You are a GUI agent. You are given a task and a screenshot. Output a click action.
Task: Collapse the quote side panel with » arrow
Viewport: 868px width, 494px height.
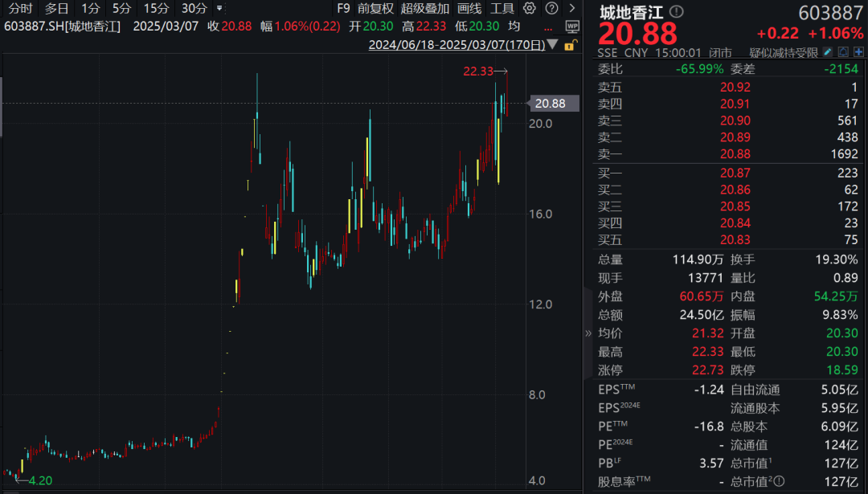pos(588,333)
